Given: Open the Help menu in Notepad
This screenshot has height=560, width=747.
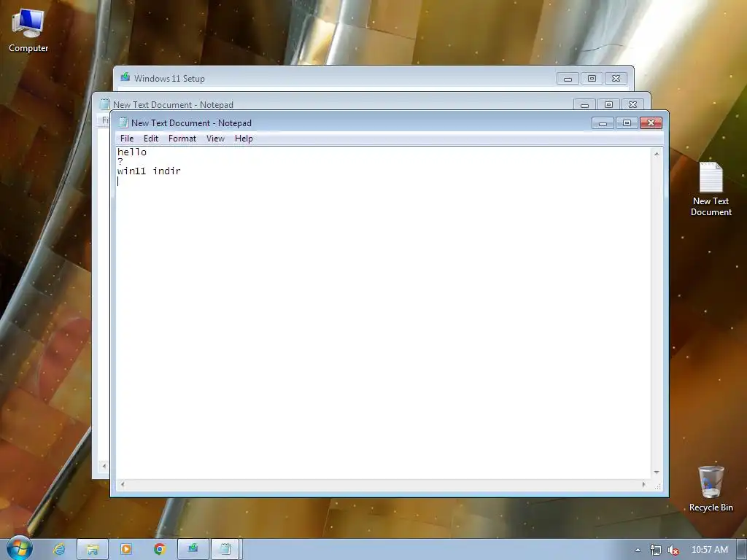Looking at the screenshot, I should 244,139.
